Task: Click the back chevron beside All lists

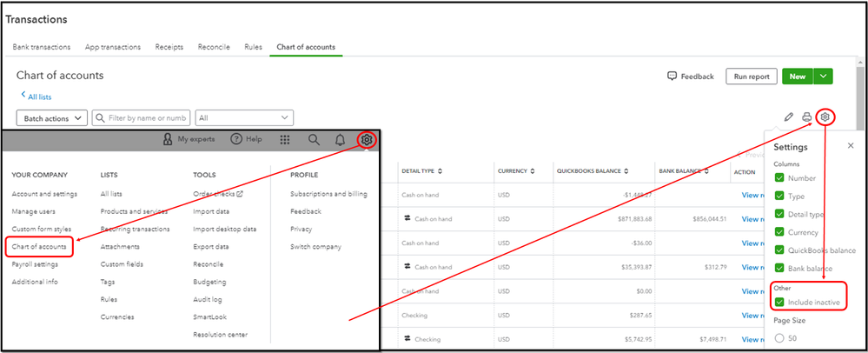Action: pos(23,96)
